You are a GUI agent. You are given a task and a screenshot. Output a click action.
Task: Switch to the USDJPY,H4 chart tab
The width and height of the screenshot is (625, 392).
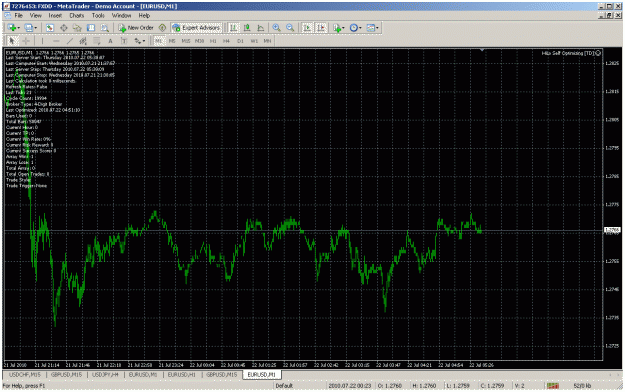click(105, 375)
